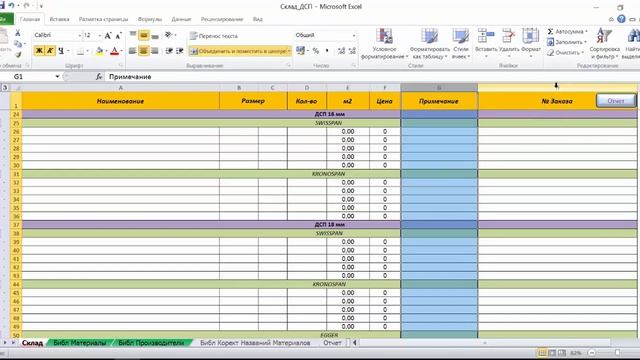Click the Отчет button in header row
The image size is (640, 360).
coord(616,101)
